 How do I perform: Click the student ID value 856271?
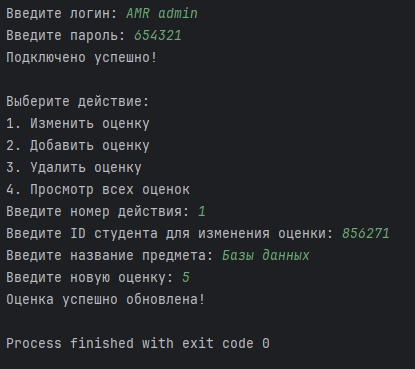366,233
